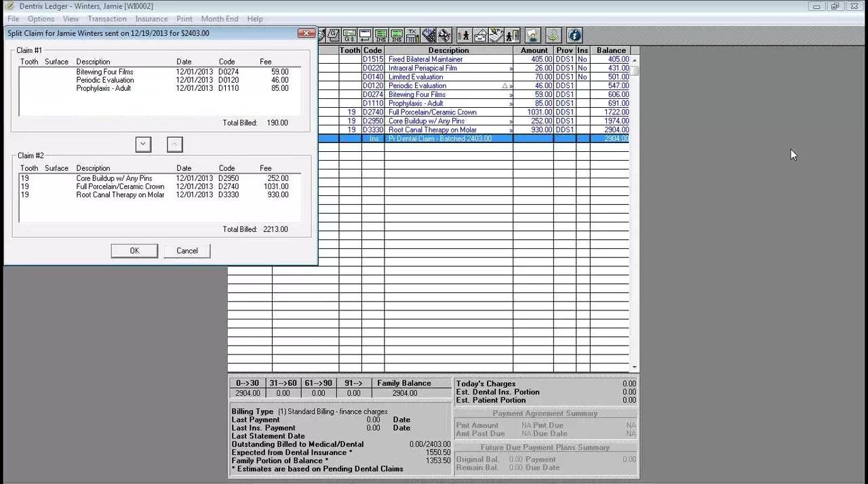Select Bitewing Four Films in Claim #1
This screenshot has height=484, width=868.
(160, 72)
